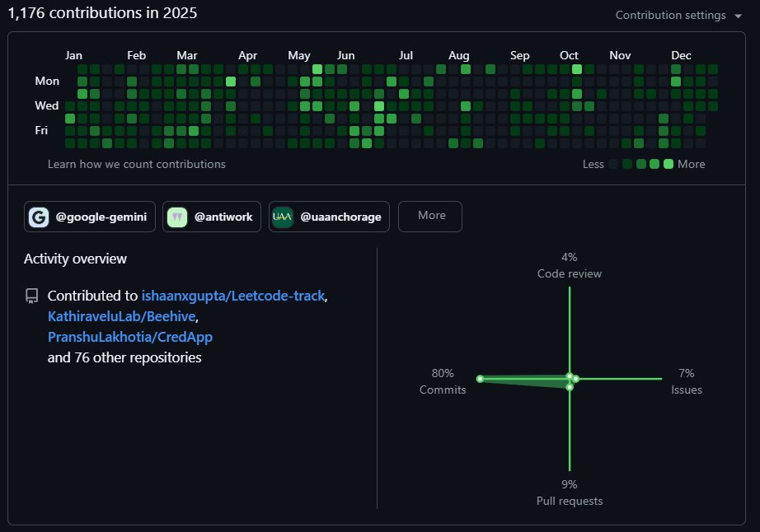This screenshot has width=760, height=532.
Task: Click the 1,176 contributions in 2025 heading
Action: 103,13
